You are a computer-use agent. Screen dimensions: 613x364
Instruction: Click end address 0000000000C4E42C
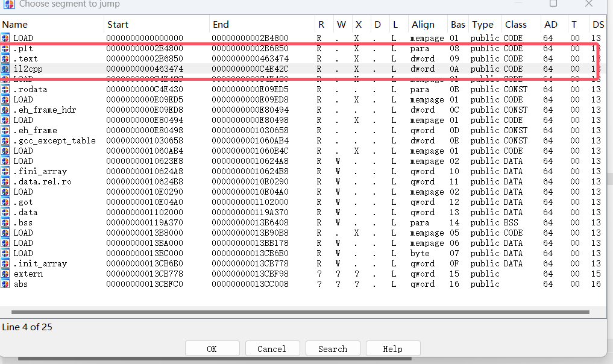(x=250, y=69)
